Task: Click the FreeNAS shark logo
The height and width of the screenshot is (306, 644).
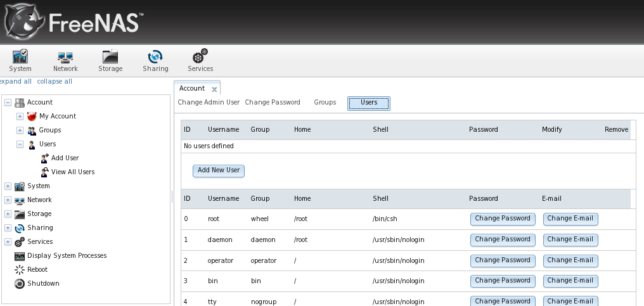Action: 23,22
